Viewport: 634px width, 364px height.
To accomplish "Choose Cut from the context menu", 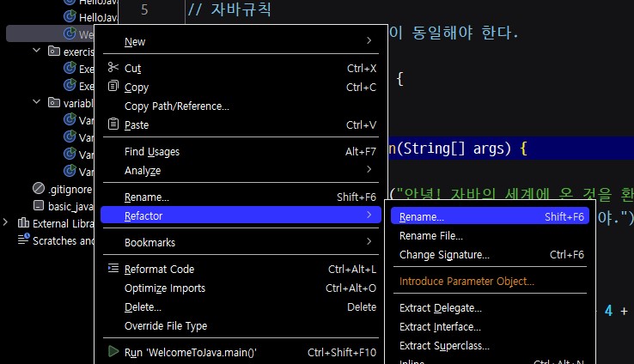I will pyautogui.click(x=241, y=69).
